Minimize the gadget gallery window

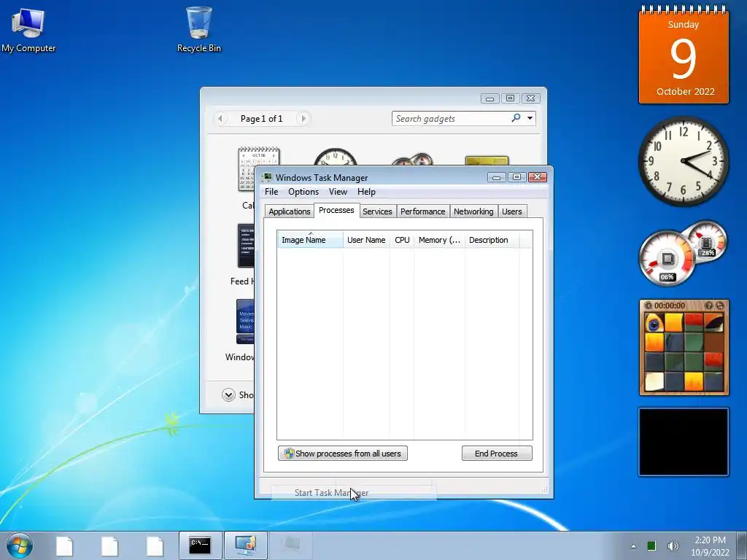pyautogui.click(x=489, y=98)
